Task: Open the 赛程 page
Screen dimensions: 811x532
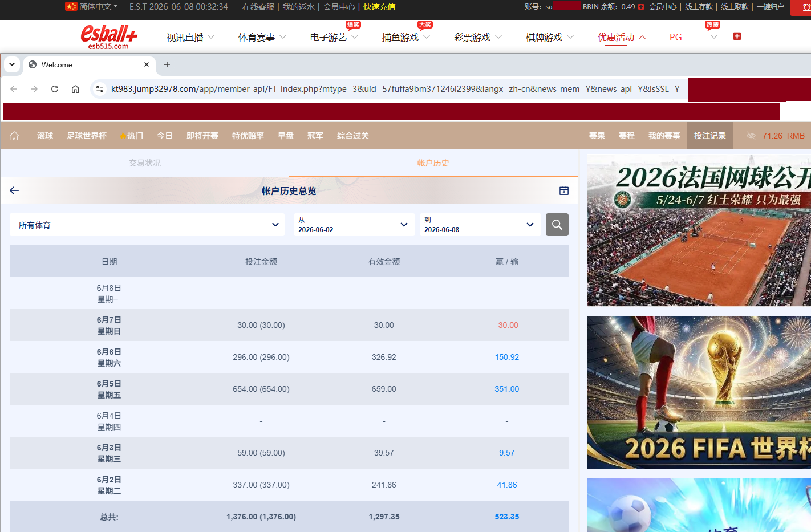Action: pos(627,136)
